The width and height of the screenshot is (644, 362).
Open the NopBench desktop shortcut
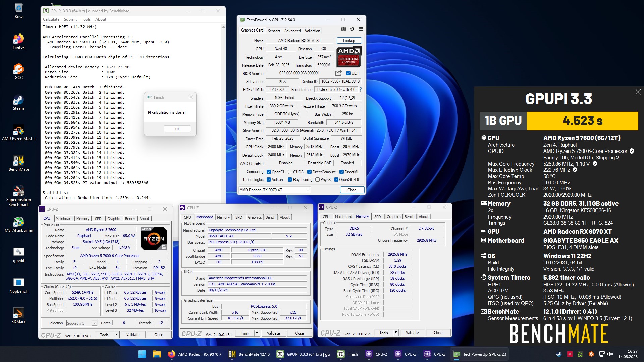tap(18, 285)
